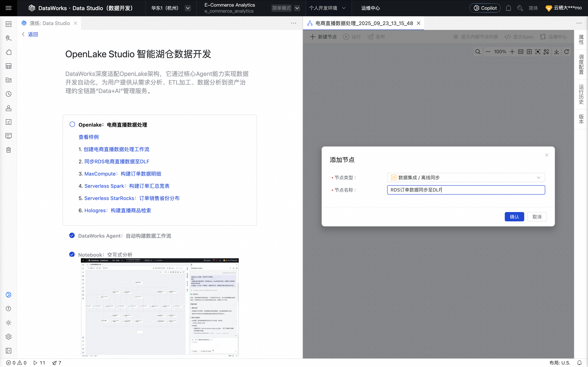Click the canvas search magnifier icon
This screenshot has height=367, width=588.
tap(478, 52)
